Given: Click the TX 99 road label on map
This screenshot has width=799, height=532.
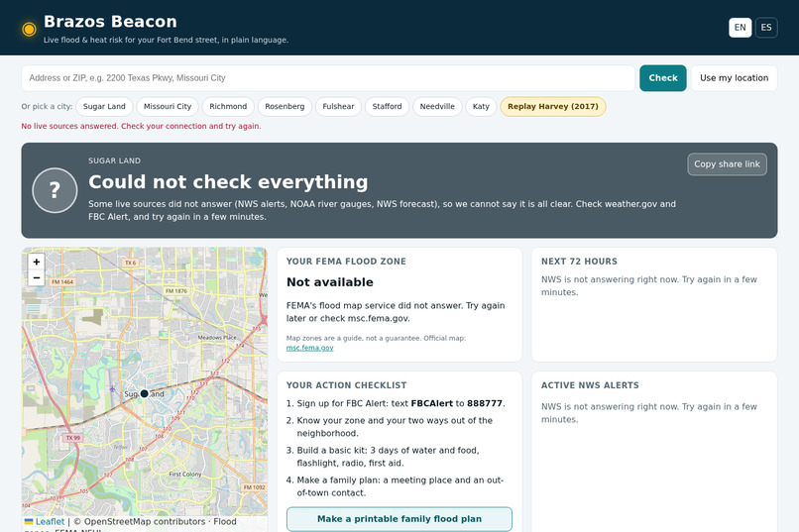Looking at the screenshot, I should [x=73, y=437].
